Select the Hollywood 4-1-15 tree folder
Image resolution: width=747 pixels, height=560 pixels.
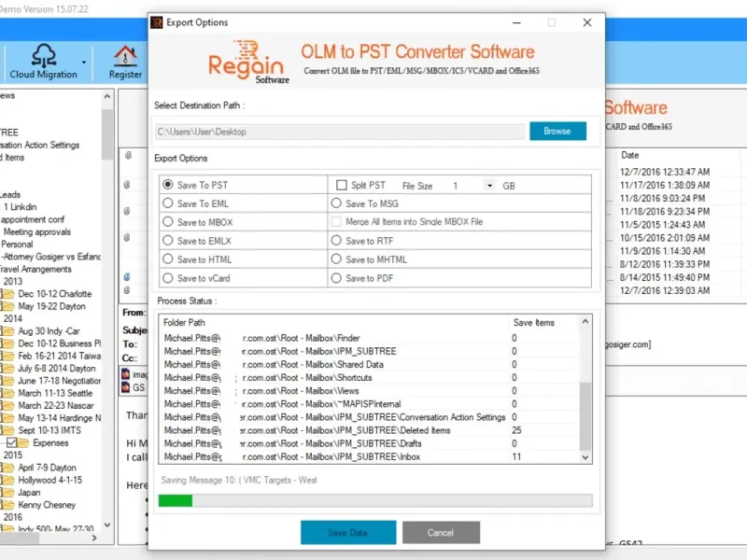[x=50, y=480]
